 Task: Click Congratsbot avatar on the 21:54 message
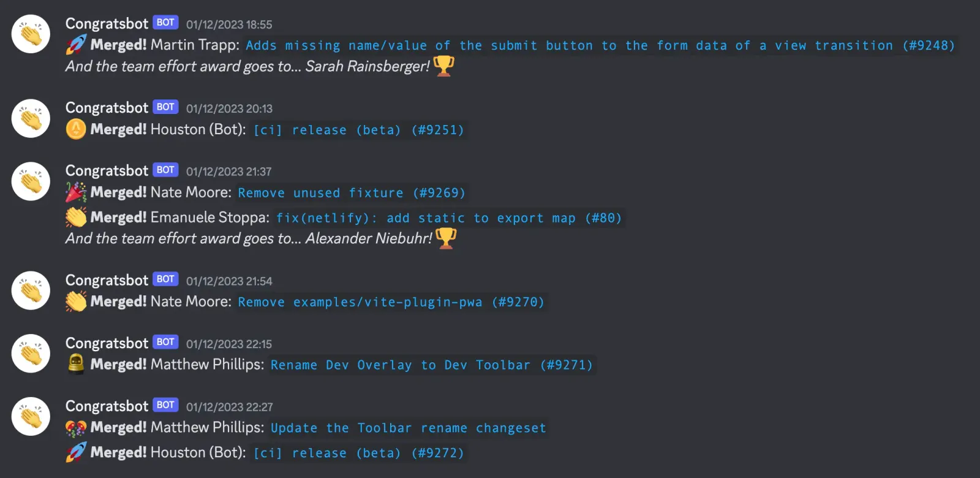[x=31, y=290]
